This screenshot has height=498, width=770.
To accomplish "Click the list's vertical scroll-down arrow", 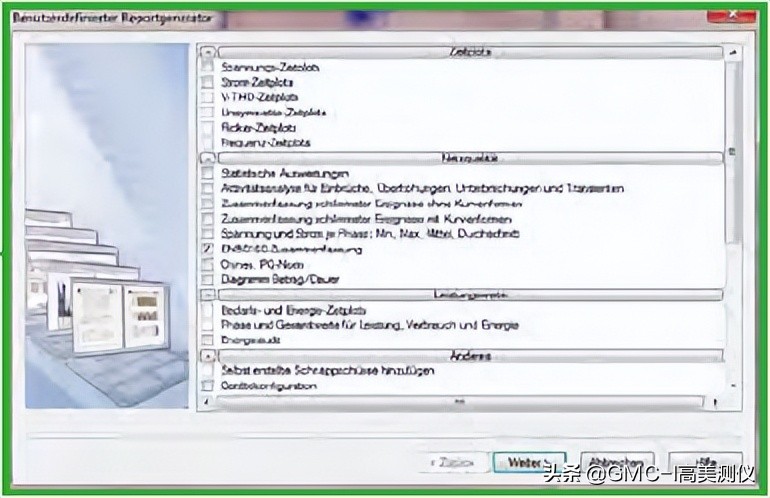I will tap(733, 386).
